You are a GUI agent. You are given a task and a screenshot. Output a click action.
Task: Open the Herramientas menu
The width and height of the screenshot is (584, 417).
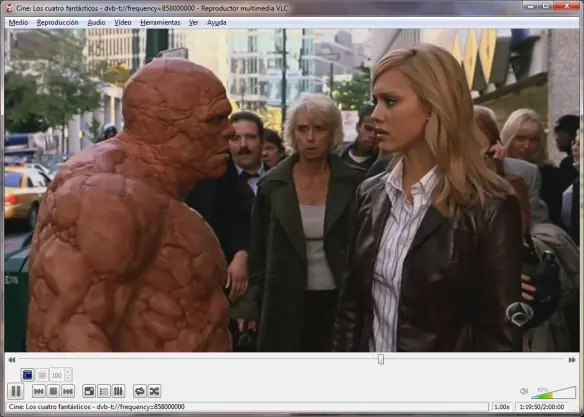point(160,22)
